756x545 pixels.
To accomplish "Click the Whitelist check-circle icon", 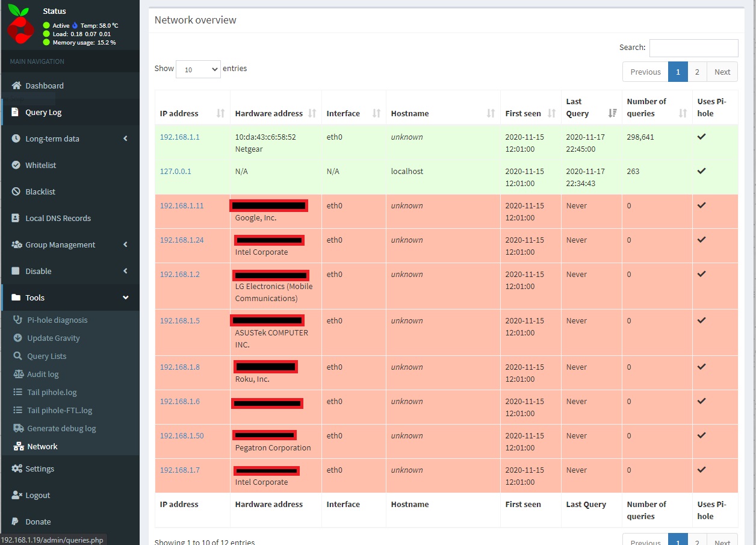I will tap(16, 165).
